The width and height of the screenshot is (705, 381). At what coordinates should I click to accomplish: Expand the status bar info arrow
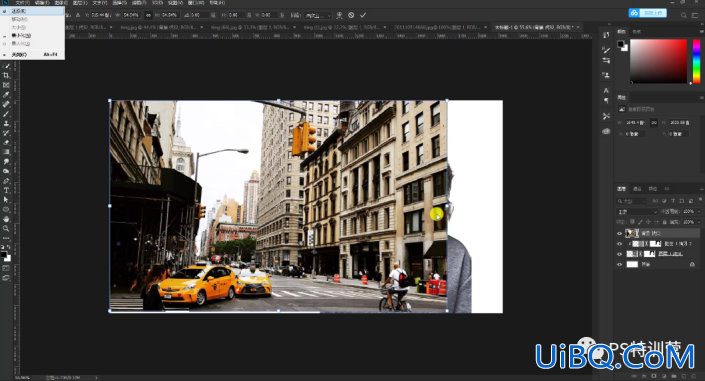pyautogui.click(x=96, y=378)
